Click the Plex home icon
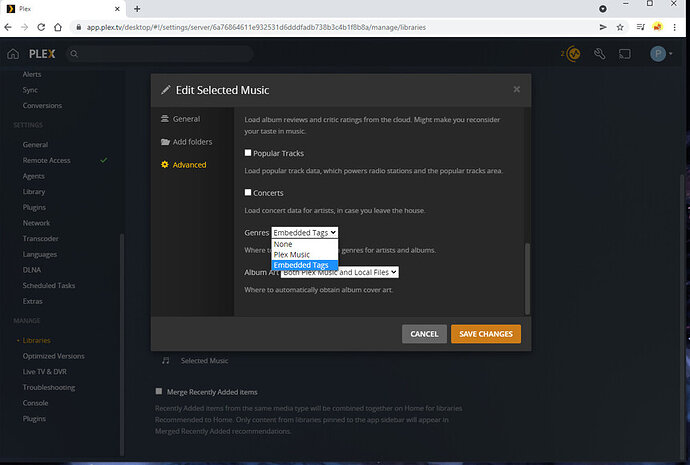Viewport: 690px width, 465px height. pos(13,54)
